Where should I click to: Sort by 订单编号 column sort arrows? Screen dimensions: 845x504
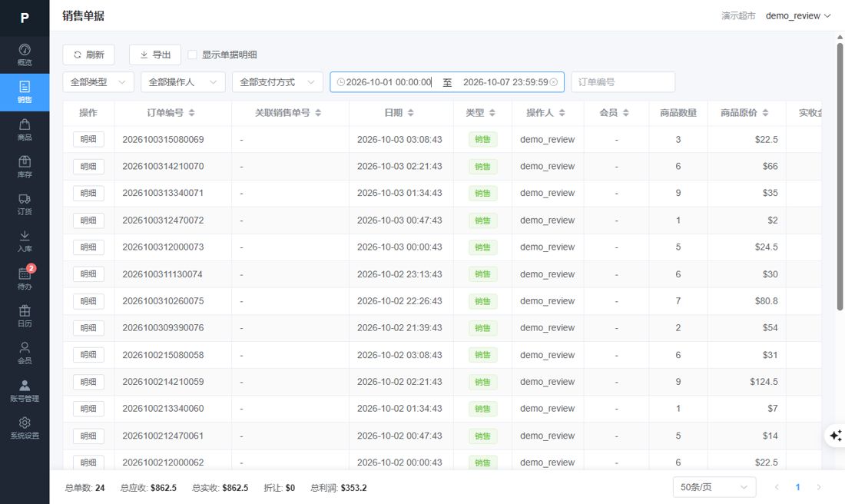[191, 113]
